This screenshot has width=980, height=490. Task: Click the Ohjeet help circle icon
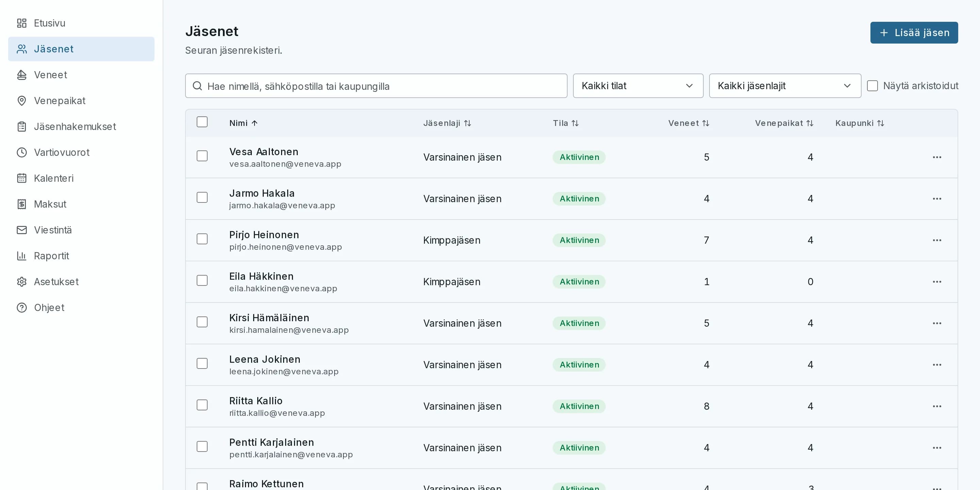point(22,308)
